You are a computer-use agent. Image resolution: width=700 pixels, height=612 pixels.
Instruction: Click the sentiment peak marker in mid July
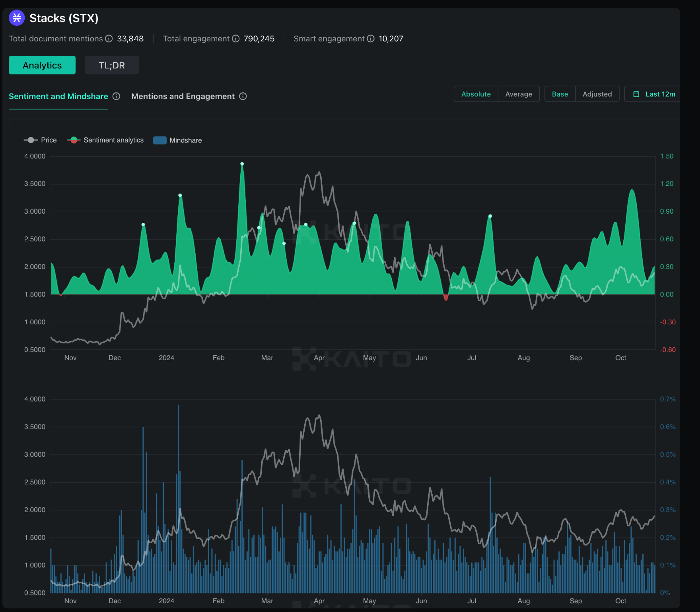pos(490,216)
